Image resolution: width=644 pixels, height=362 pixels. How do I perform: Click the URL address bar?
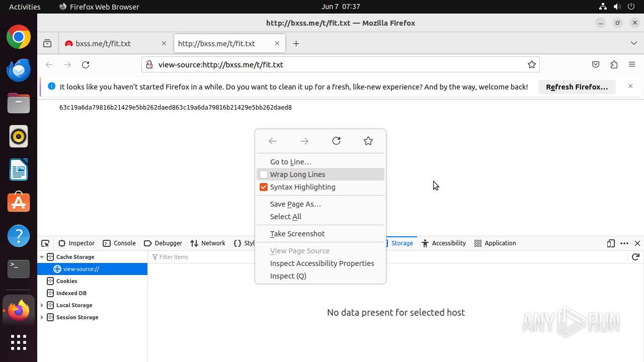pos(340,64)
